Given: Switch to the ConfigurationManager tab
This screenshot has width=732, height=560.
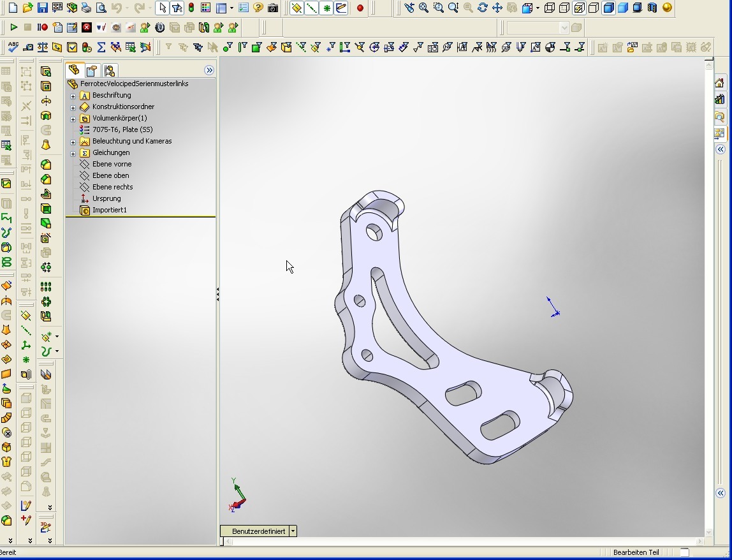Looking at the screenshot, I should click(109, 70).
